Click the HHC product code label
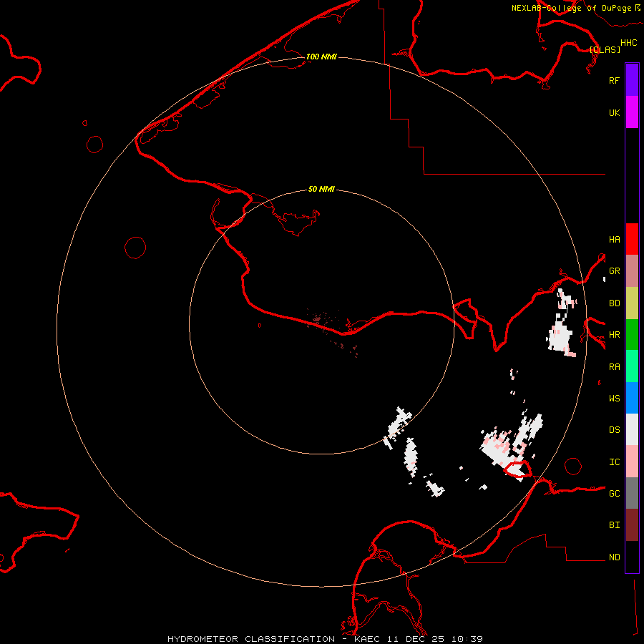The height and width of the screenshot is (644, 644). pos(629,43)
